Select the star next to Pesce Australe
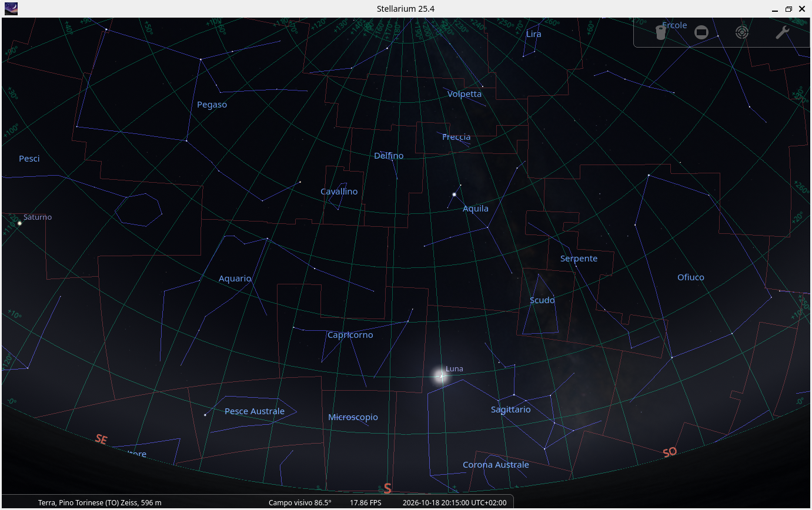Screen dimensions: 812x510 pyautogui.click(x=205, y=415)
